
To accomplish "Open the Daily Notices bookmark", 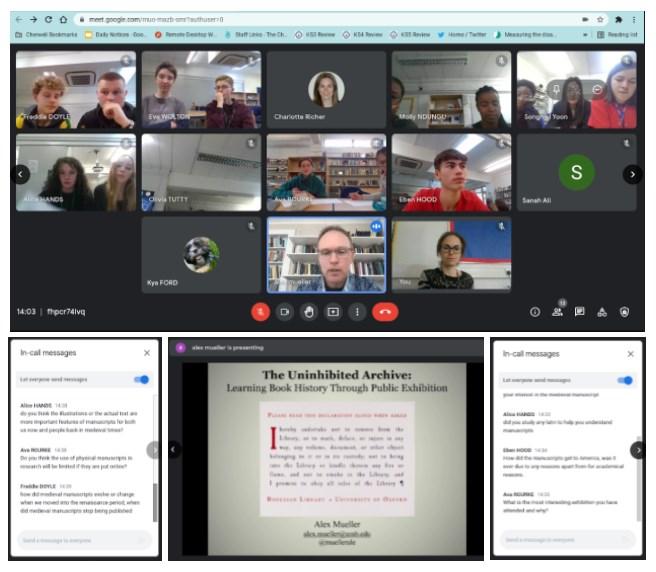I will pos(115,34).
